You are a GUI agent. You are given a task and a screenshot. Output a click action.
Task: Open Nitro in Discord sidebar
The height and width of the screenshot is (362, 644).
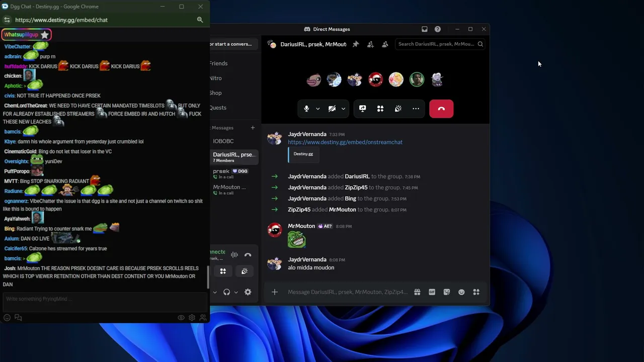[x=216, y=78]
